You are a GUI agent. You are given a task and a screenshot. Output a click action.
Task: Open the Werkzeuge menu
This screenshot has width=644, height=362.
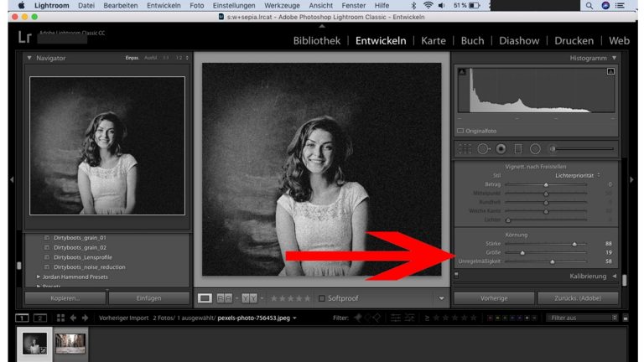tap(258, 5)
